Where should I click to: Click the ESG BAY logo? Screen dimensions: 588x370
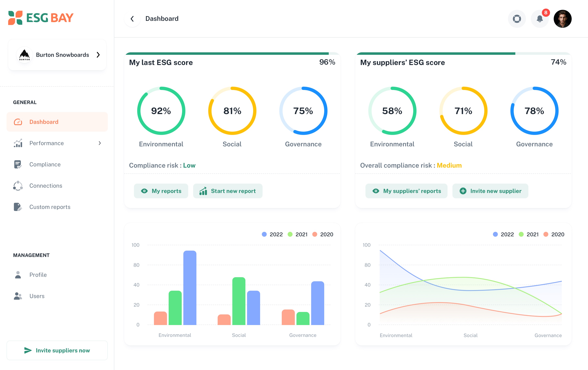41,18
